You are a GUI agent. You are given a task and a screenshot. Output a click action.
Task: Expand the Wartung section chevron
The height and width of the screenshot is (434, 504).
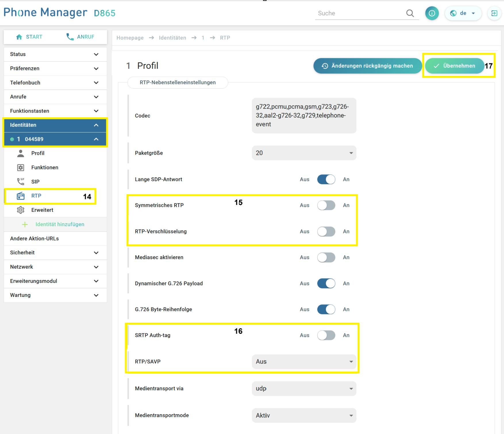96,295
